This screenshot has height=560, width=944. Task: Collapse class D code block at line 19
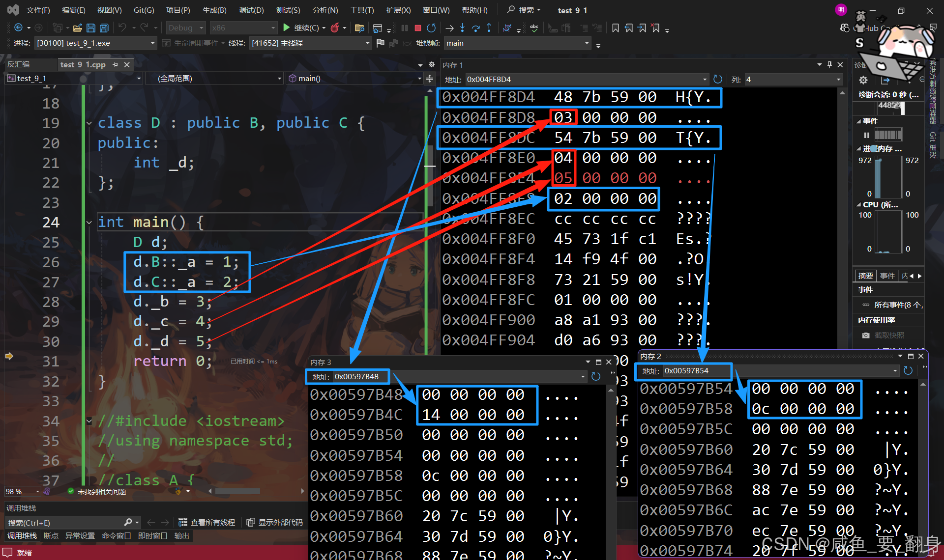point(89,123)
